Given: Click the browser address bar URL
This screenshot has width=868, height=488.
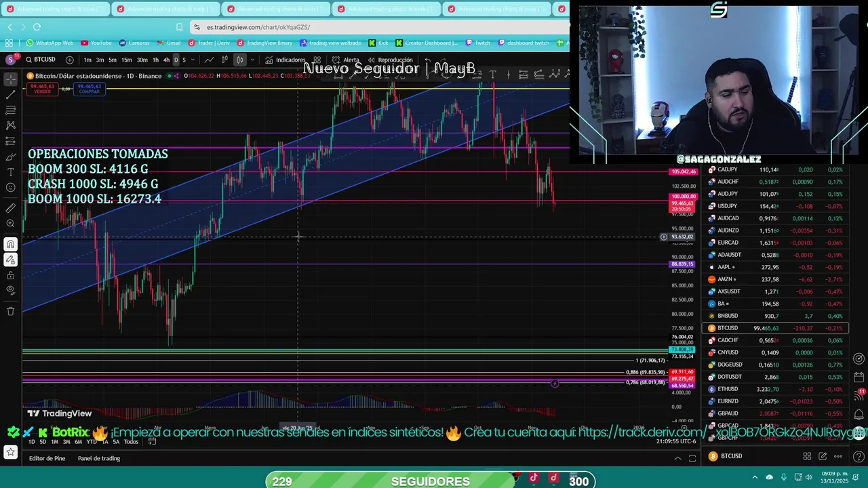Looking at the screenshot, I should pyautogui.click(x=258, y=27).
